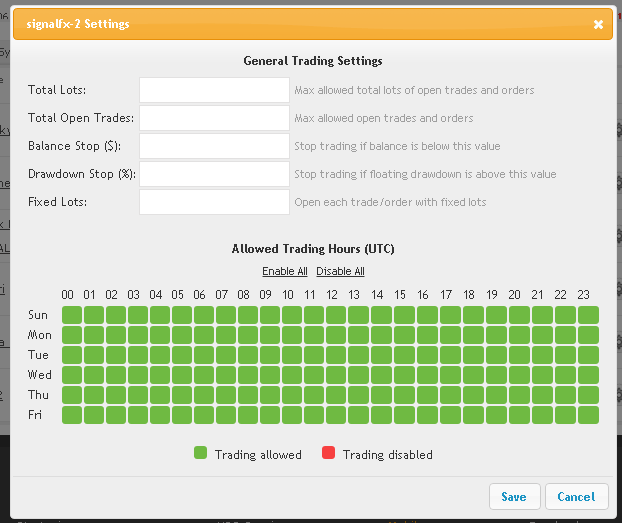
Task: Focus the Total Open Trades field
Action: point(214,118)
